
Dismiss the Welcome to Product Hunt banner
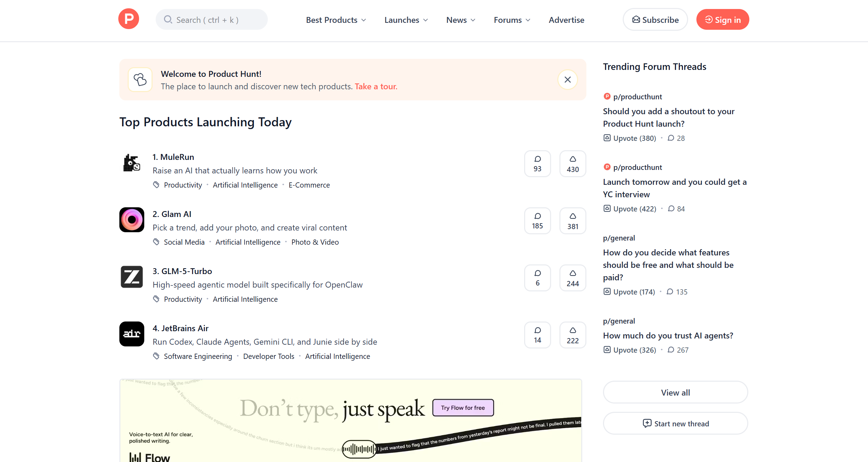[x=567, y=80]
